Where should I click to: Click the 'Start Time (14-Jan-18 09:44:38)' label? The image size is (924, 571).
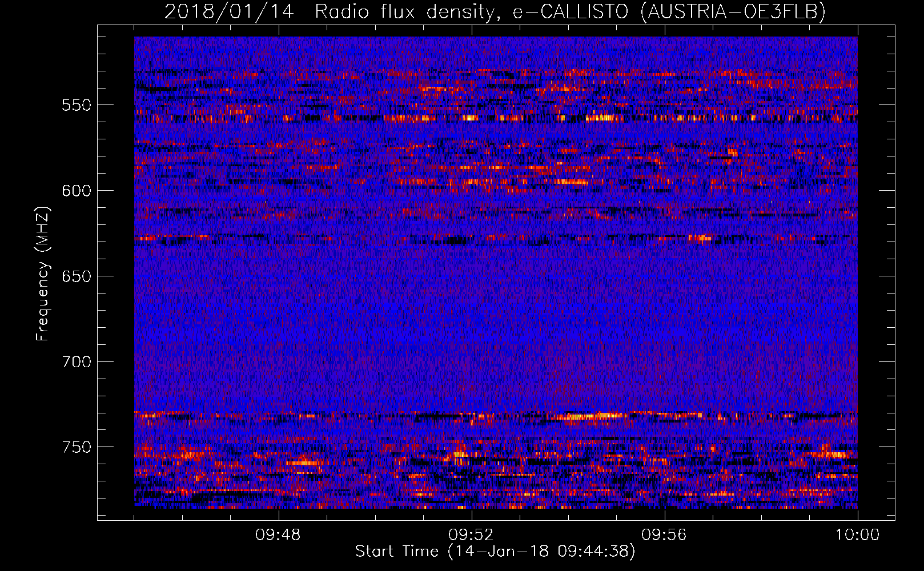coord(495,552)
